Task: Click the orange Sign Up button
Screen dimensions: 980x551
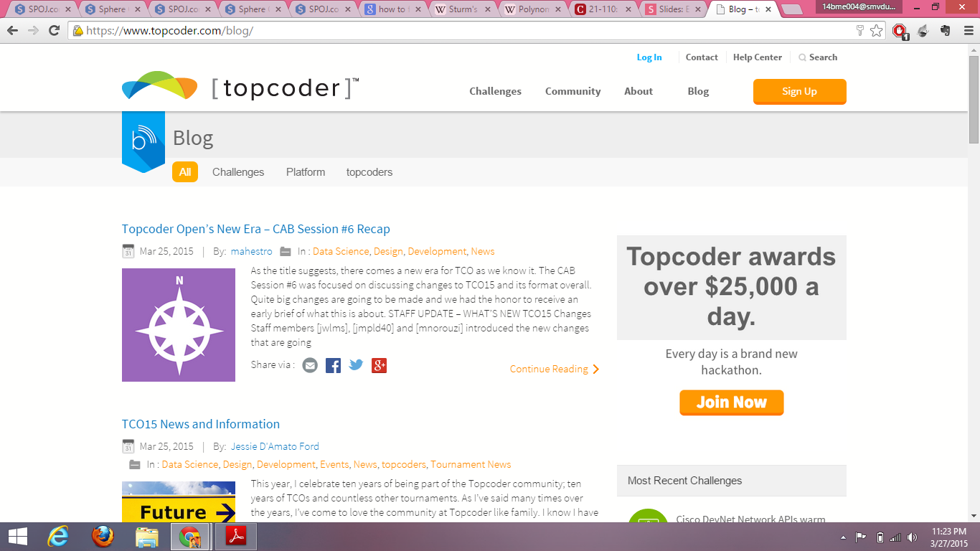Action: point(799,92)
